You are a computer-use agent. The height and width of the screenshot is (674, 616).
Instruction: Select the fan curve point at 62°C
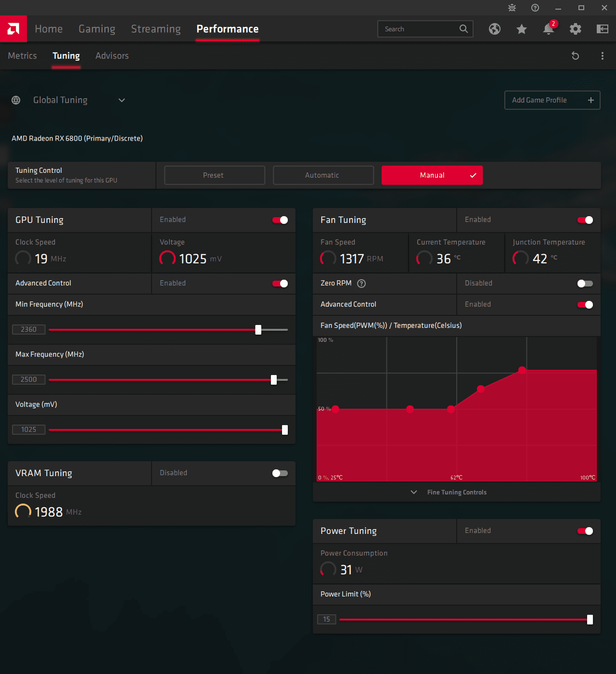[x=451, y=409]
